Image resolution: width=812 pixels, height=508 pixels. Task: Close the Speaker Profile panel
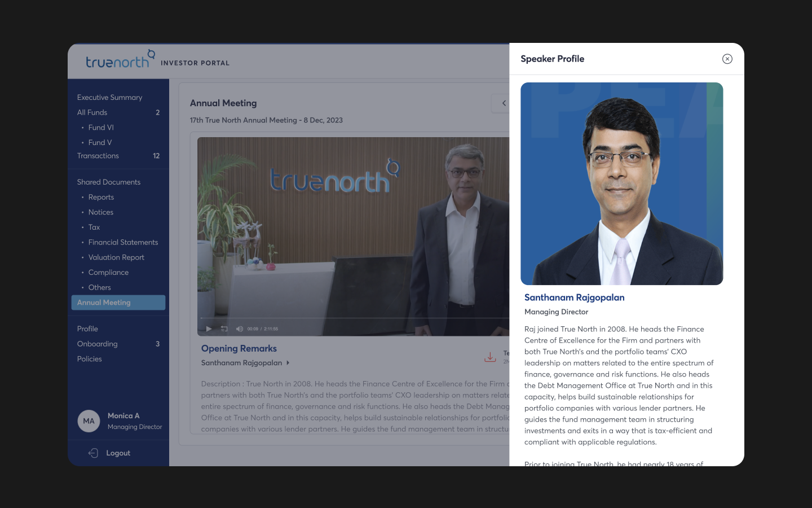pyautogui.click(x=727, y=59)
